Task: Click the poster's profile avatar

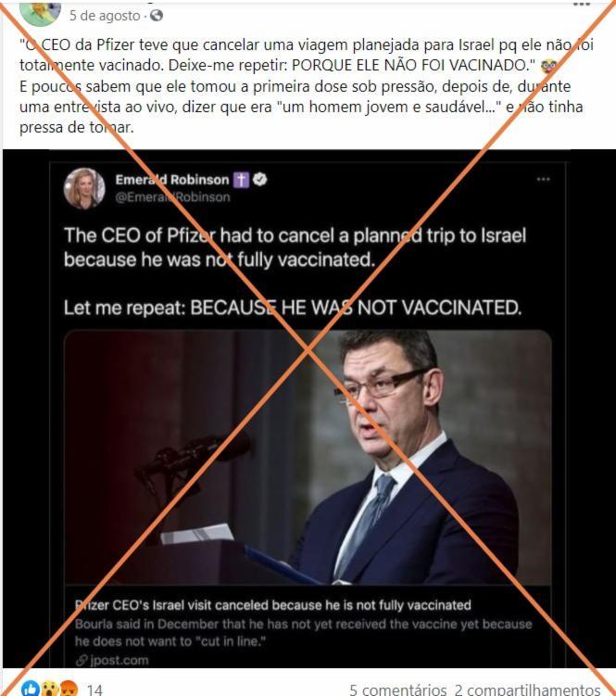Action: 41,11
